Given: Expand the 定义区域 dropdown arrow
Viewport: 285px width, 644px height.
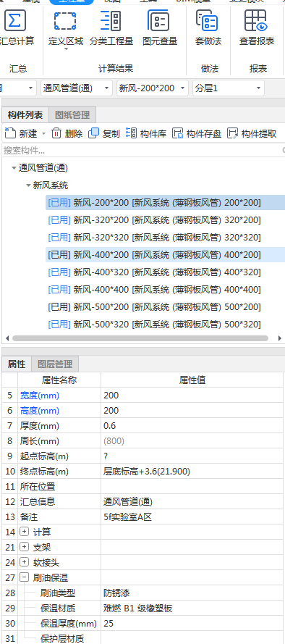Looking at the screenshot, I should tap(66, 49).
